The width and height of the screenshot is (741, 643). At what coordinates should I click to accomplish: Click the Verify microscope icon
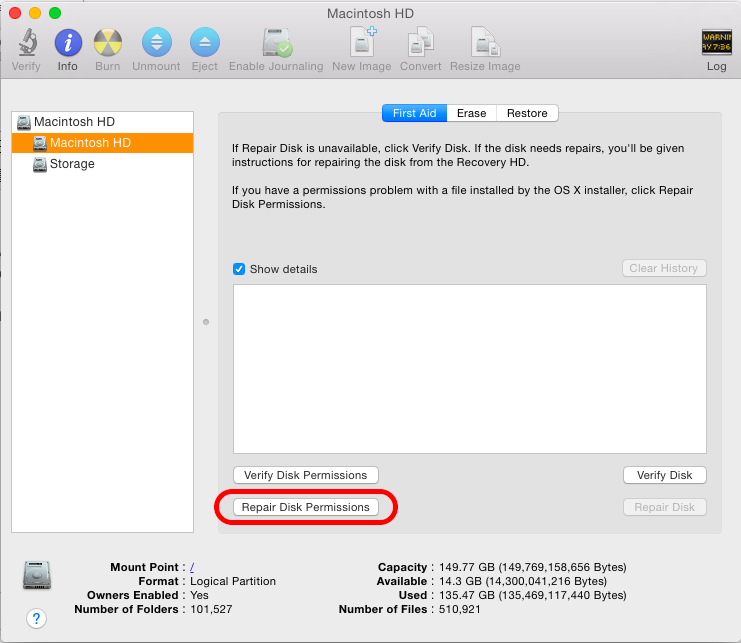pos(27,42)
